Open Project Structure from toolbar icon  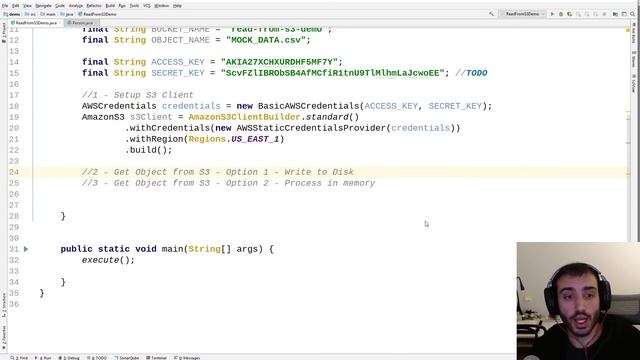point(615,14)
